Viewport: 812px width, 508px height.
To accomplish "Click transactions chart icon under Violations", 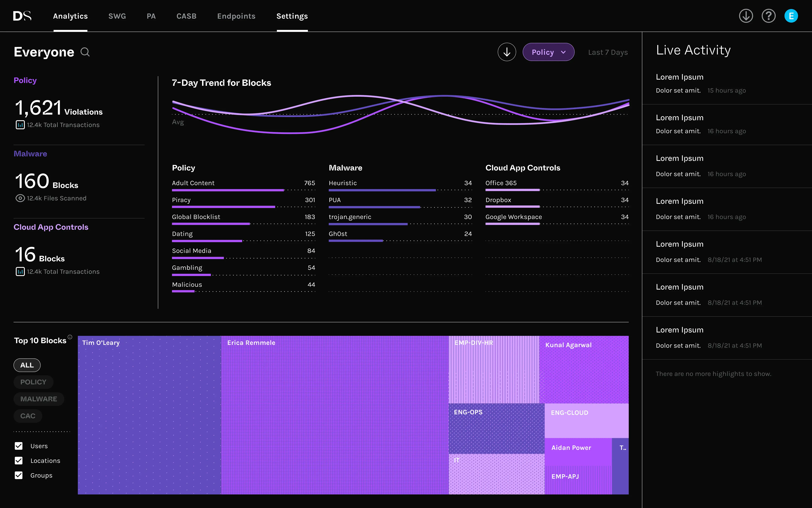I will point(20,125).
